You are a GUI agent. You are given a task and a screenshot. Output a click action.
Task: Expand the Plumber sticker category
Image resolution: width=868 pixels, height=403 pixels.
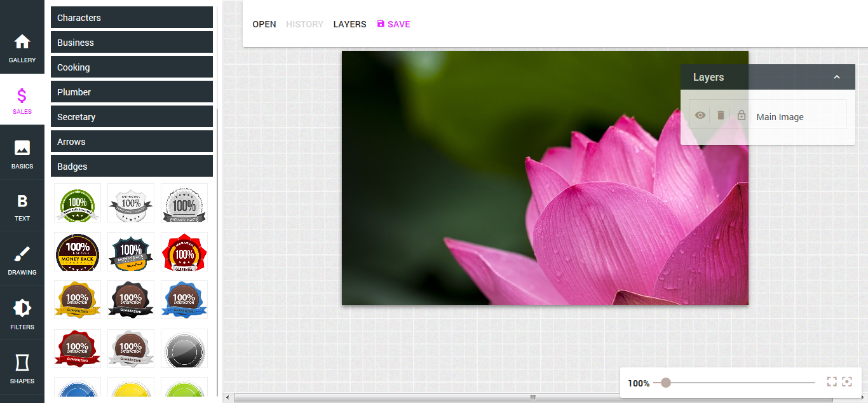[132, 92]
